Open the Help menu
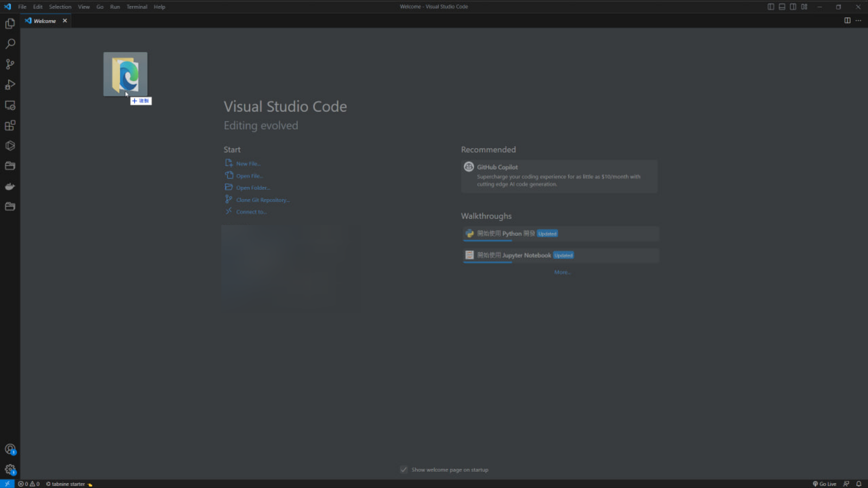This screenshot has width=868, height=488. point(159,7)
